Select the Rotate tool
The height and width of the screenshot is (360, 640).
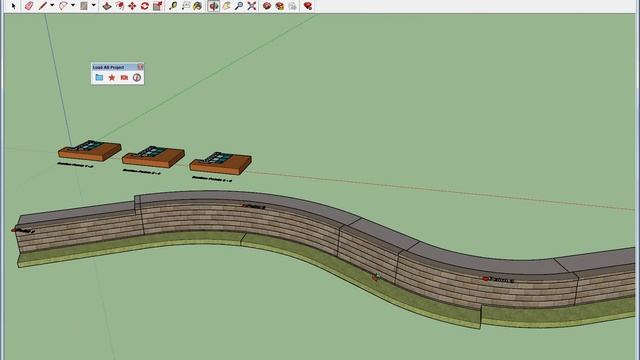(x=144, y=6)
